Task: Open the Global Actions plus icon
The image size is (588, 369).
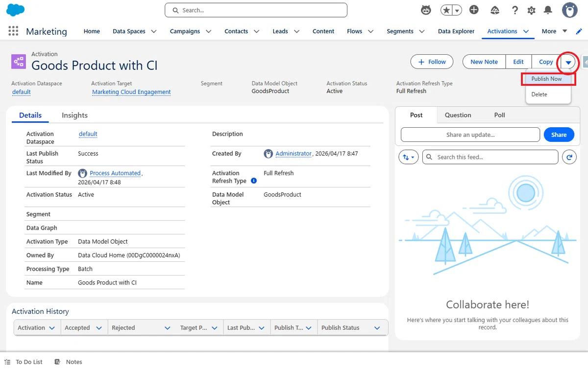Action: 474,10
